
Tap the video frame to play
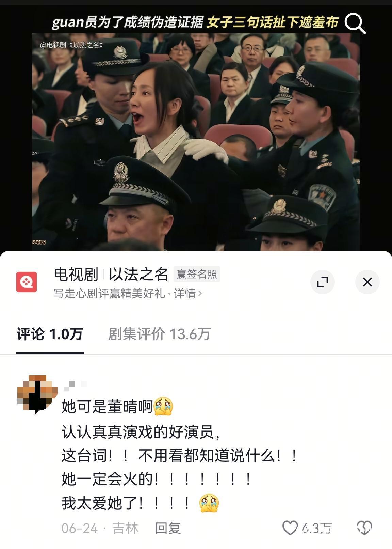(196, 142)
